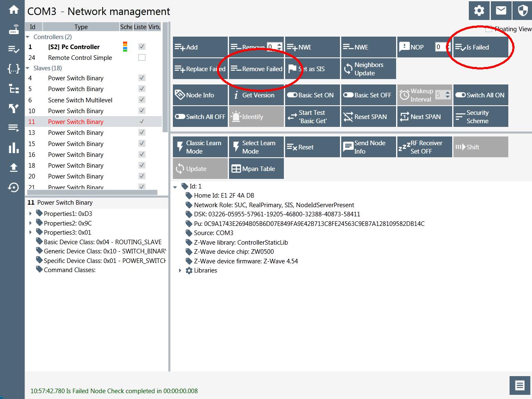Viewport: 532px width, 399px height.
Task: Start Classic Learn Mode
Action: [x=200, y=147]
